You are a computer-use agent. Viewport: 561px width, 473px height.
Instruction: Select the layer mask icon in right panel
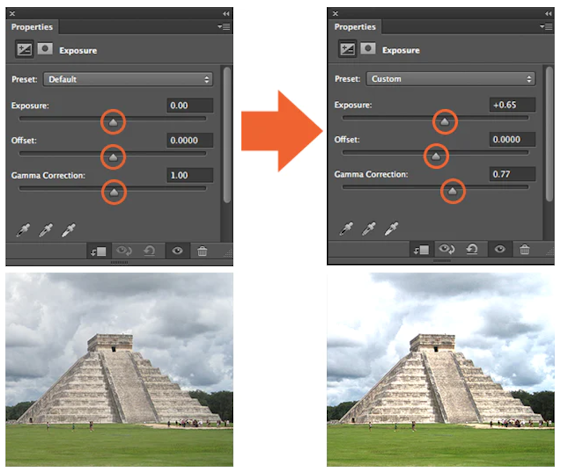pos(368,48)
